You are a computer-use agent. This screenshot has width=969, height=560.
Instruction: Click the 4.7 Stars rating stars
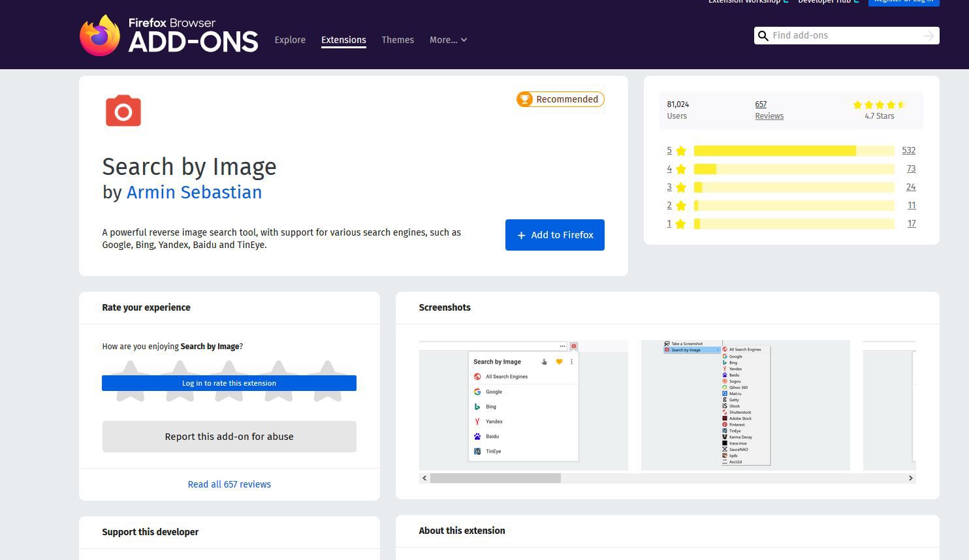pos(879,105)
